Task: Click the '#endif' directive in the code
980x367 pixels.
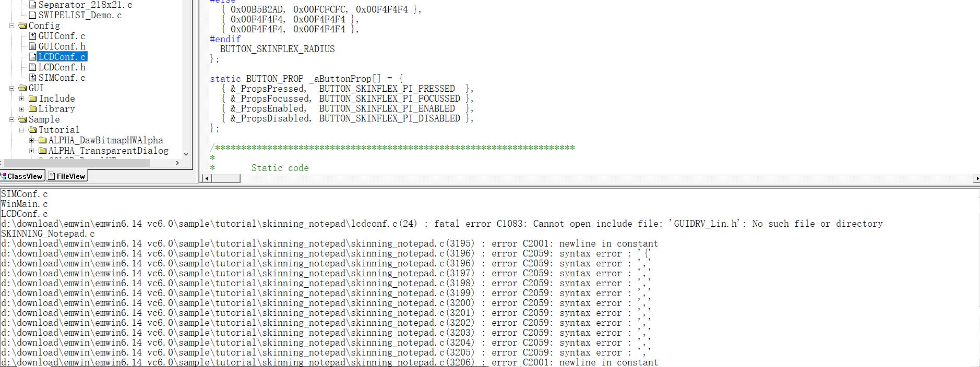Action: click(x=225, y=39)
